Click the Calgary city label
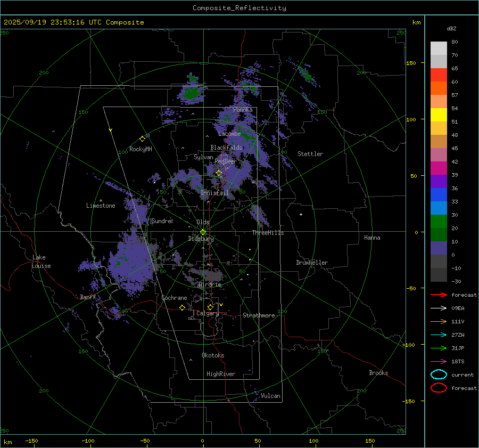The width and height of the screenshot is (479, 448). (207, 314)
